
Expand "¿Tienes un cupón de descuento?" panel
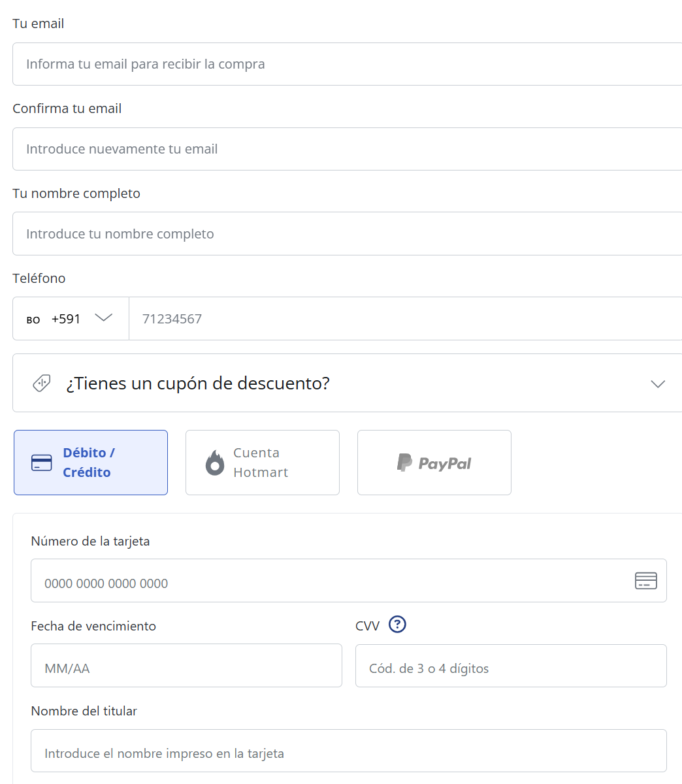(x=197, y=384)
